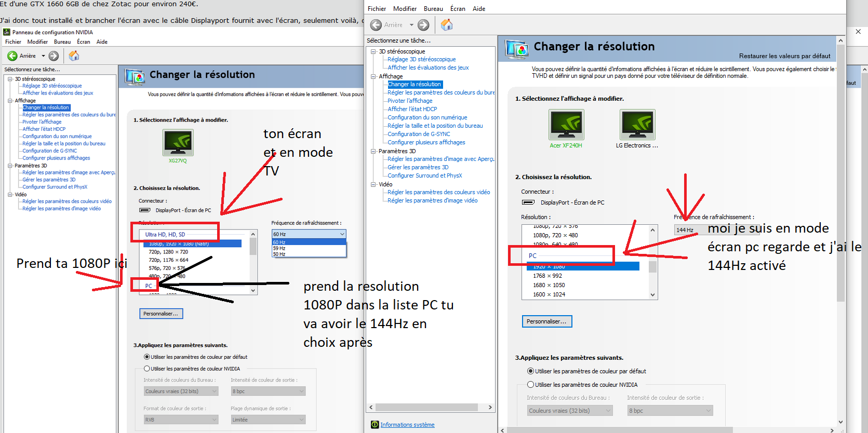Viewport: 868px width, 433px height.
Task: Open right window Couleurs vraies (32 bits) dropdown
Action: (x=570, y=411)
